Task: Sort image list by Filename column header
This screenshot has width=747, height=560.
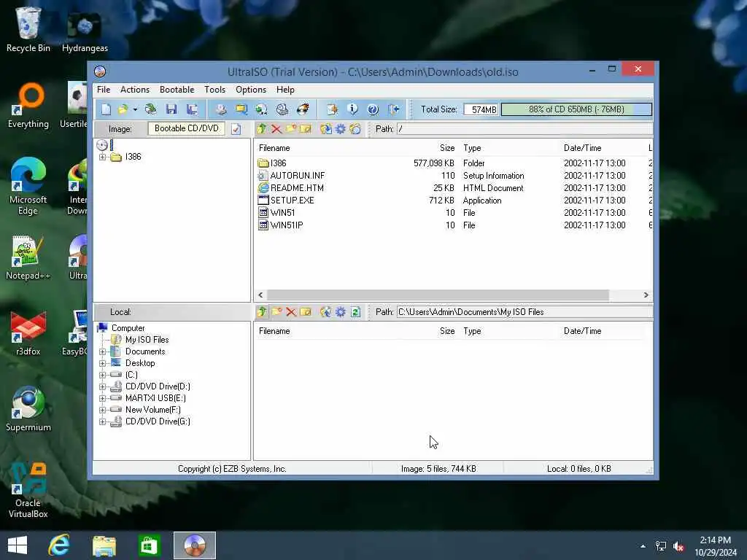Action: coord(274,148)
